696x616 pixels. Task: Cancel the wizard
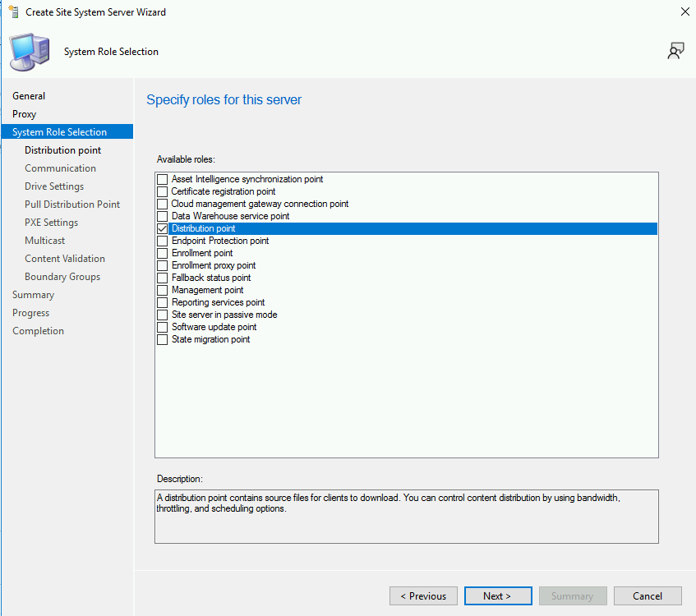coord(648,596)
